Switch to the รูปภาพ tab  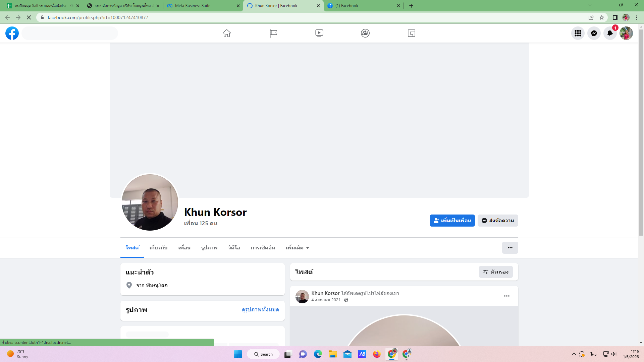tap(209, 248)
